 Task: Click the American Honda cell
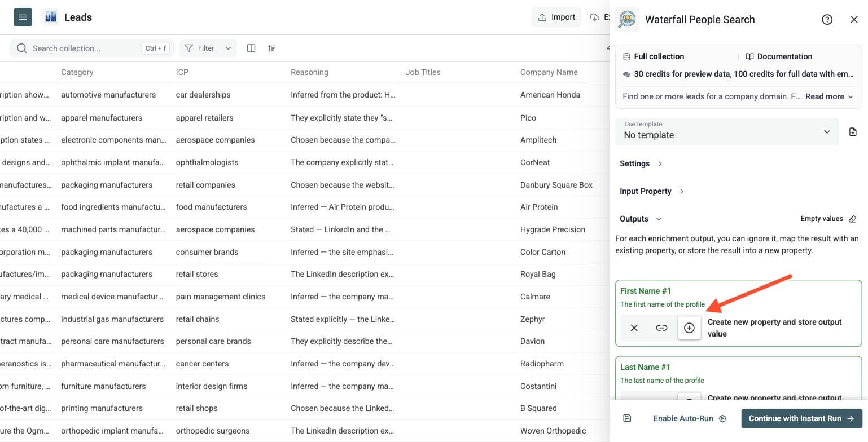click(550, 95)
